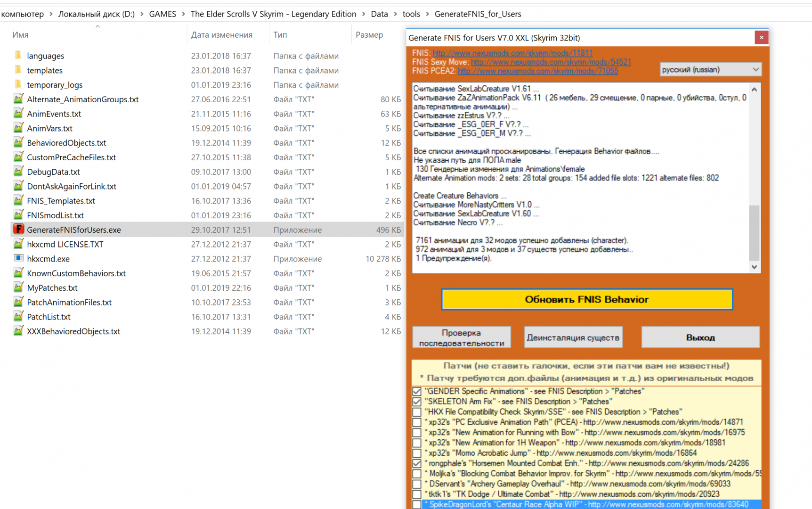Screen dimensions: 812x509
Task: Click the GenerateFNISforUsers.exe red F icon
Action: pyautogui.click(x=18, y=230)
